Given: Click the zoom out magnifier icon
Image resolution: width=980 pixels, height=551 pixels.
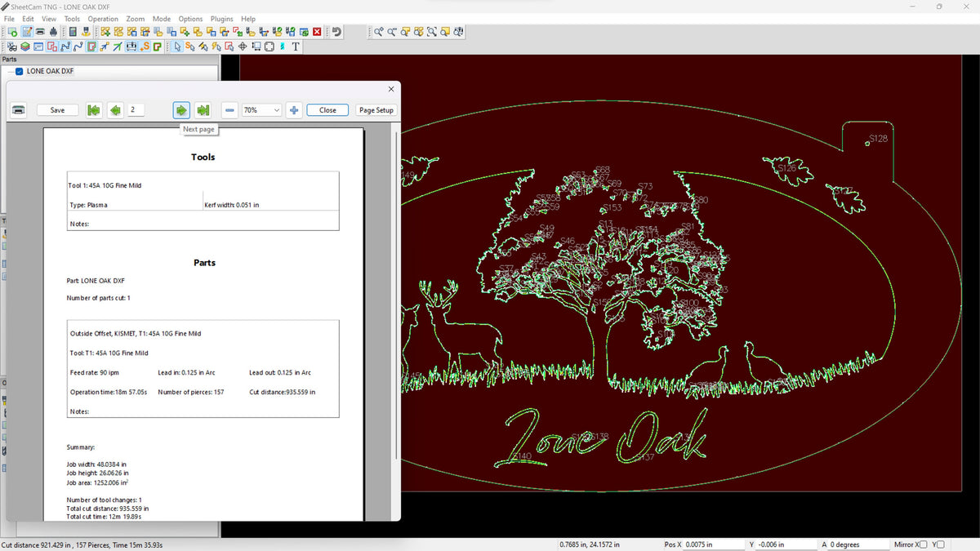Looking at the screenshot, I should point(392,32).
